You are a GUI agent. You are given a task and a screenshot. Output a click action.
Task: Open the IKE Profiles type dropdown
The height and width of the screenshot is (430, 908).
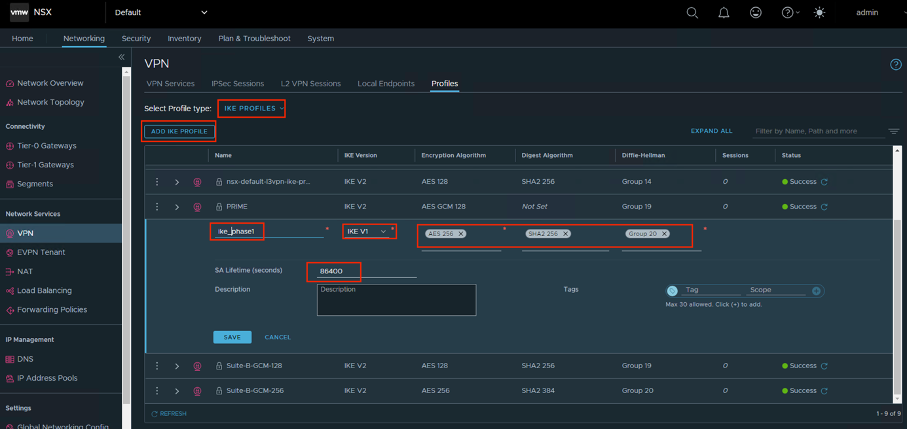pyautogui.click(x=252, y=107)
